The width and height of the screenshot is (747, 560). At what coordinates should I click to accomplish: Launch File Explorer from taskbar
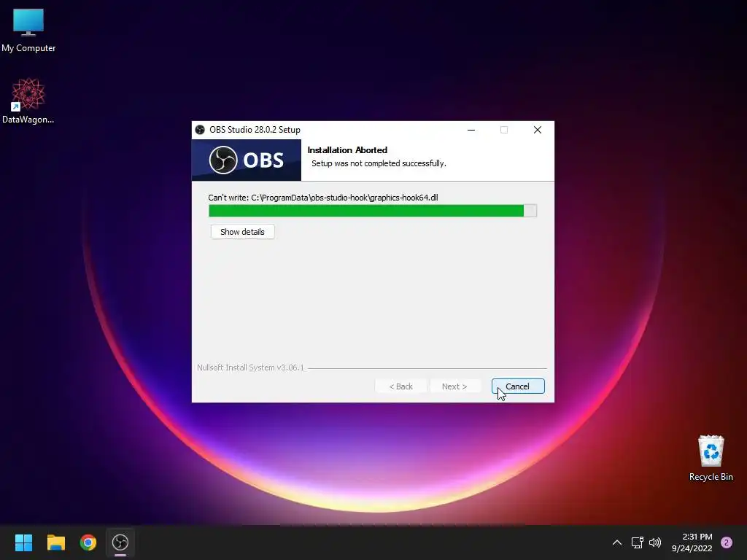tap(55, 542)
